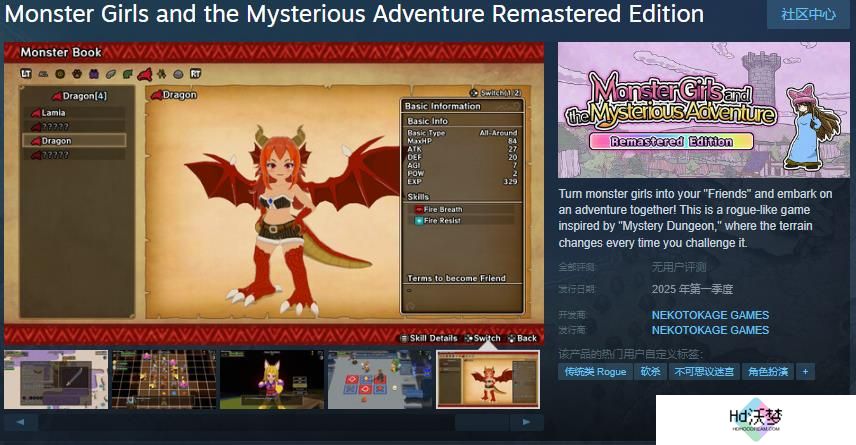This screenshot has height=445, width=856.
Task: Open the 社区中心 community hub
Action: tap(808, 14)
